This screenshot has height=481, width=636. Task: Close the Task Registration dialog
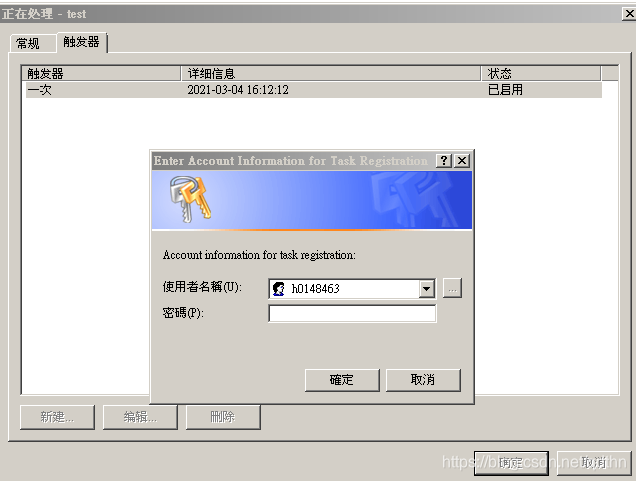462,161
